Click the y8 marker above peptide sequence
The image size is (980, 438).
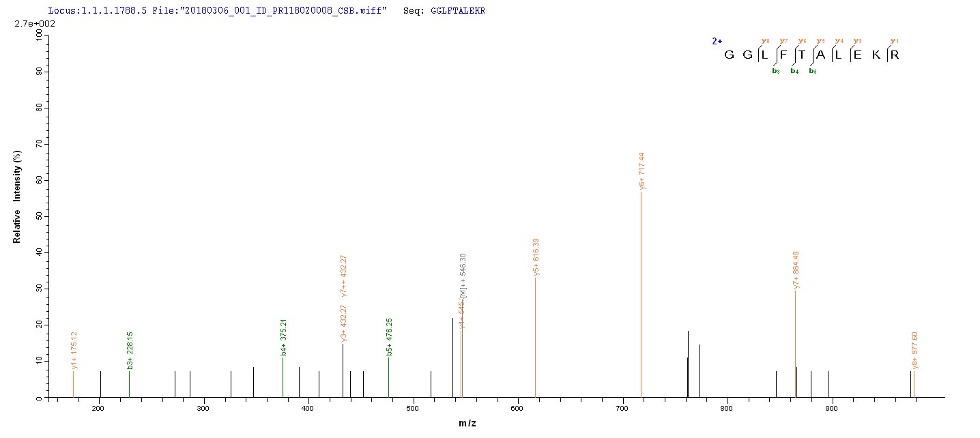[x=765, y=41]
